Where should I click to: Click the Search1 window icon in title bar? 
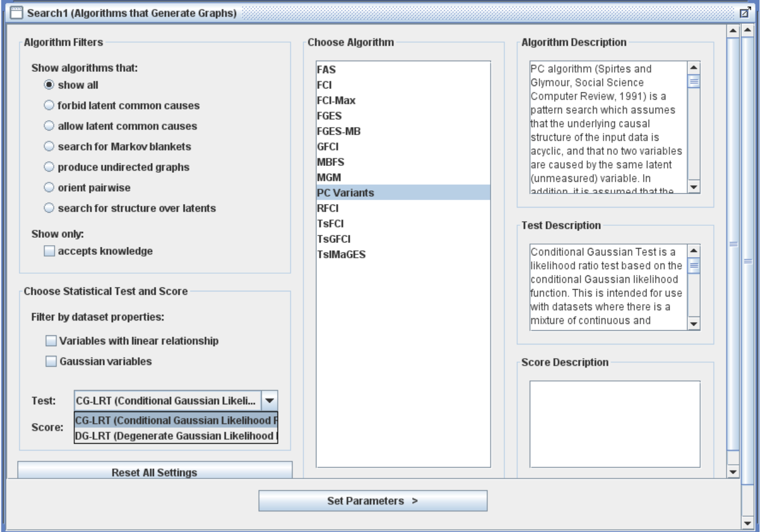tap(17, 13)
